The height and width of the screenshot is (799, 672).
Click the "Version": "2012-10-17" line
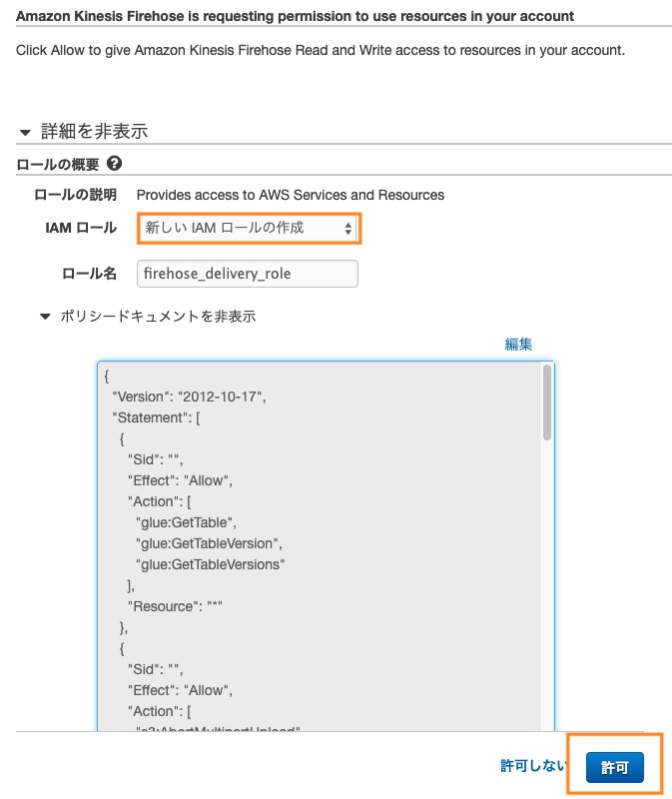click(x=189, y=397)
